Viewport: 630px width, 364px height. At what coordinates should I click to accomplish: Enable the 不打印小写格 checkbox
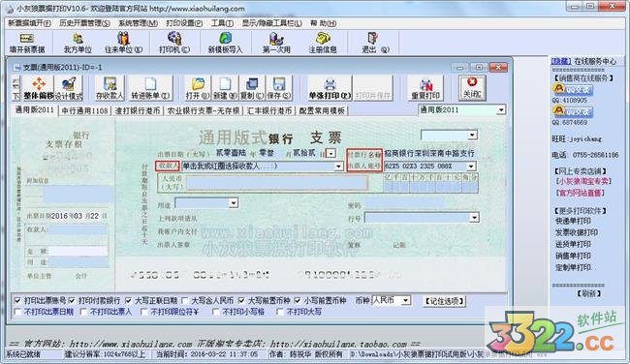tap(216, 312)
